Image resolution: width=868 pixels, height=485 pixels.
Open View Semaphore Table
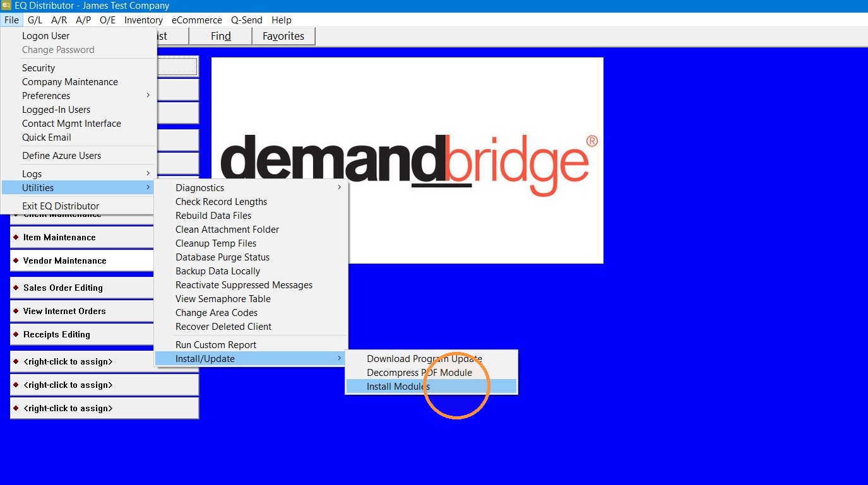251,299
